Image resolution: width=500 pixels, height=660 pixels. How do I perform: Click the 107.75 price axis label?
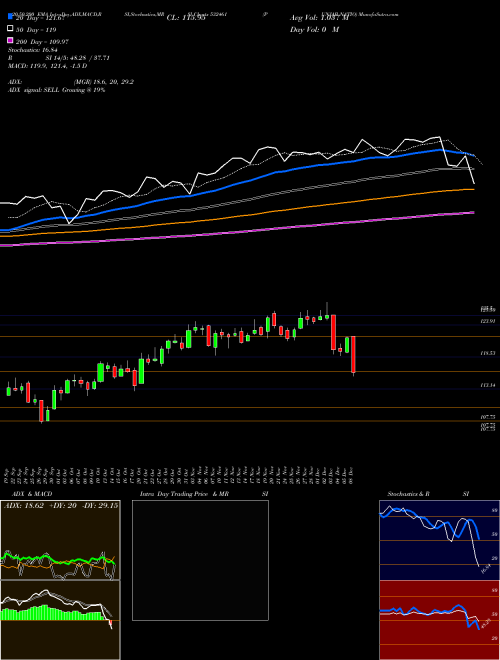(x=488, y=417)
